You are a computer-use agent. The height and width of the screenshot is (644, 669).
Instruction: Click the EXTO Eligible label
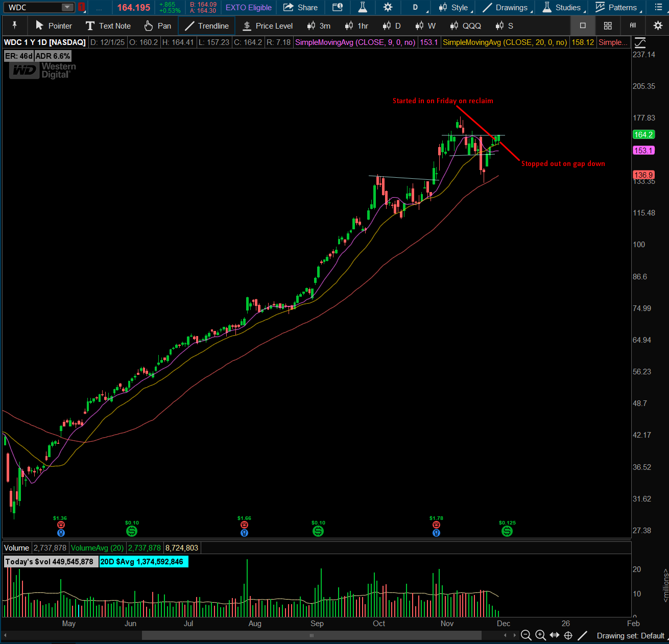point(249,8)
